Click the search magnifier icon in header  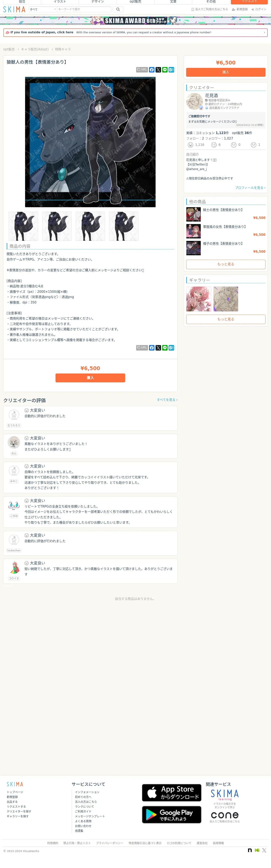[x=118, y=9]
